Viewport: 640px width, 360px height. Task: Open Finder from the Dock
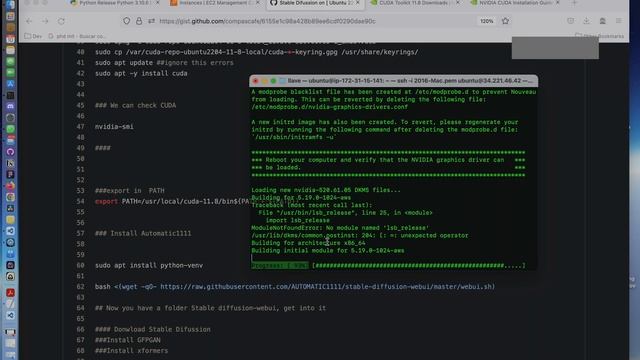tap(10, 5)
